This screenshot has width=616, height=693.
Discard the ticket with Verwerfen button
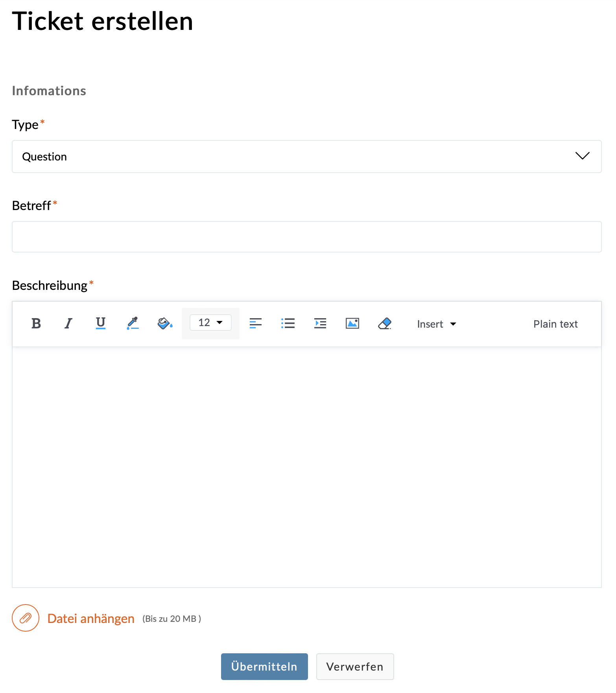(x=355, y=667)
